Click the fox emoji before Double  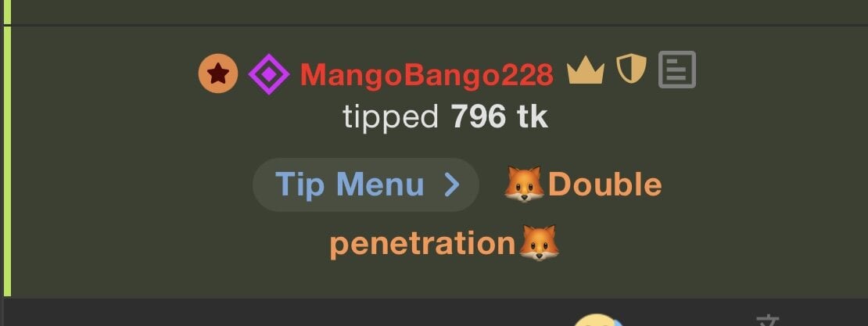524,184
